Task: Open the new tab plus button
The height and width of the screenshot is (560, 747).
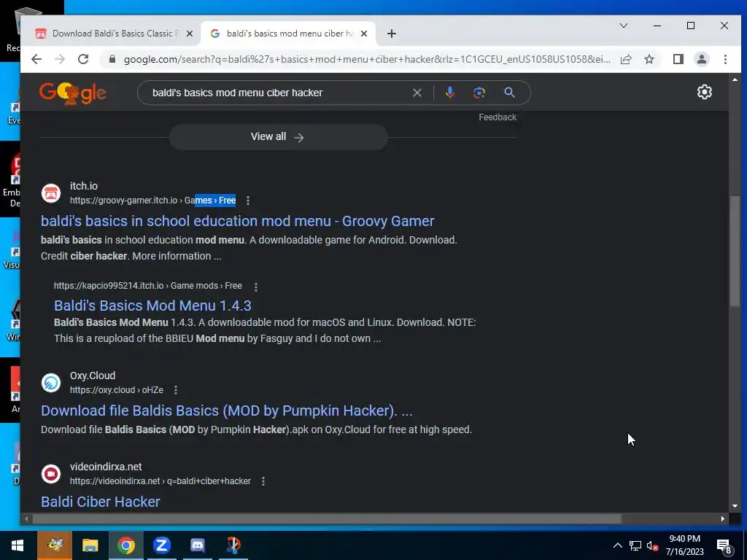Action: (x=392, y=34)
